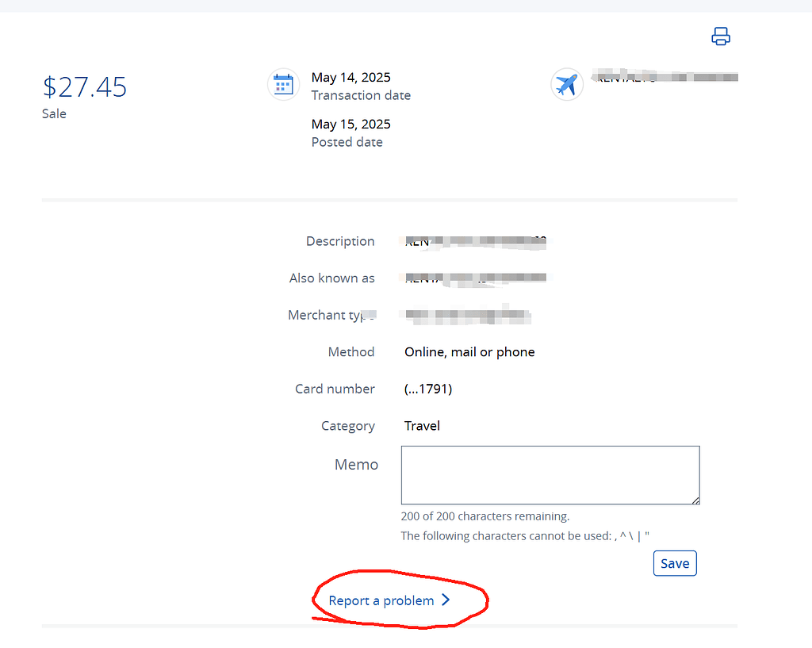Click the 'Online, mail or phone' method value

pos(469,352)
